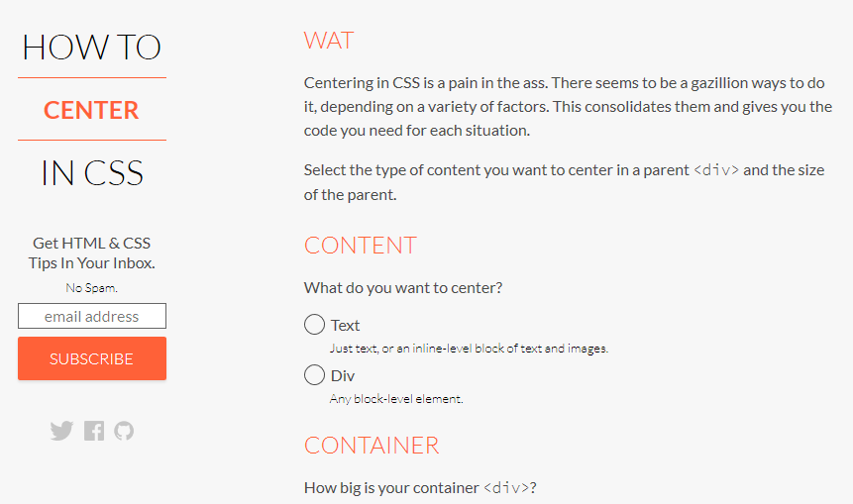Click the "Just text, or an inline-level" description
853x504 pixels.
(469, 349)
